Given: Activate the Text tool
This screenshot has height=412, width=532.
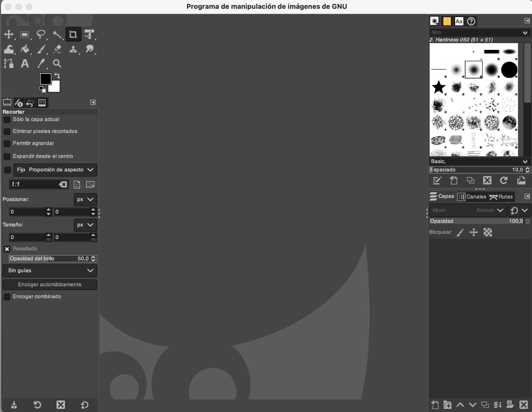Looking at the screenshot, I should click(x=25, y=64).
